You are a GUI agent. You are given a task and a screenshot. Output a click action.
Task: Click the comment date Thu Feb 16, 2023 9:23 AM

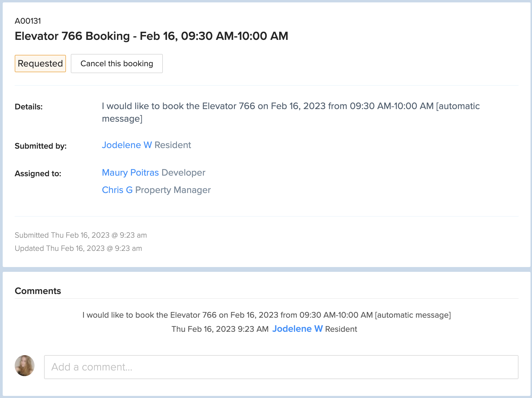pyautogui.click(x=220, y=329)
